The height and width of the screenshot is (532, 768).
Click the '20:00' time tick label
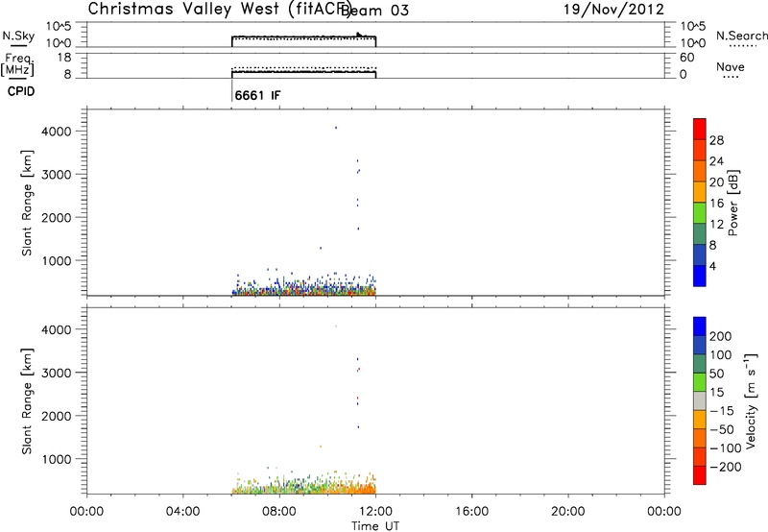point(567,512)
